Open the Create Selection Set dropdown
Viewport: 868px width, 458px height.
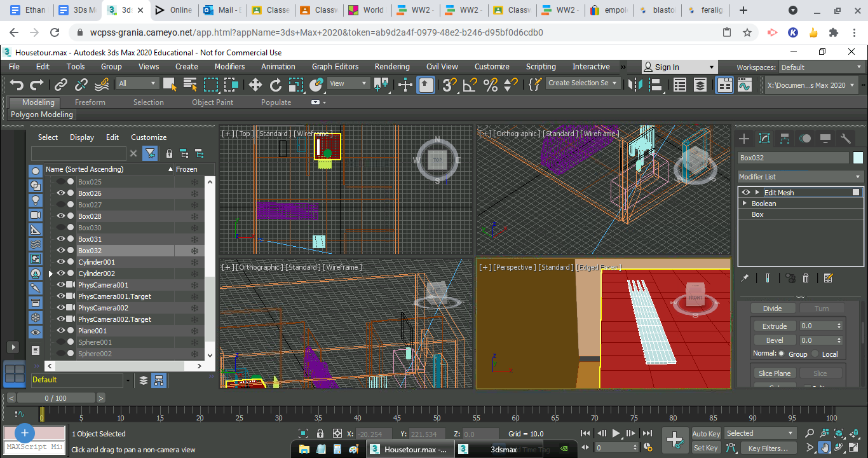click(x=583, y=83)
